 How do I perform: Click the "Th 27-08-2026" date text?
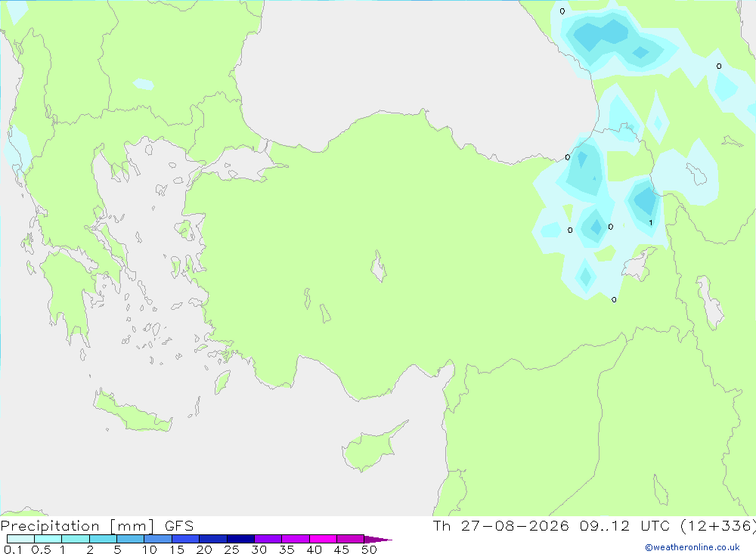[x=501, y=525]
